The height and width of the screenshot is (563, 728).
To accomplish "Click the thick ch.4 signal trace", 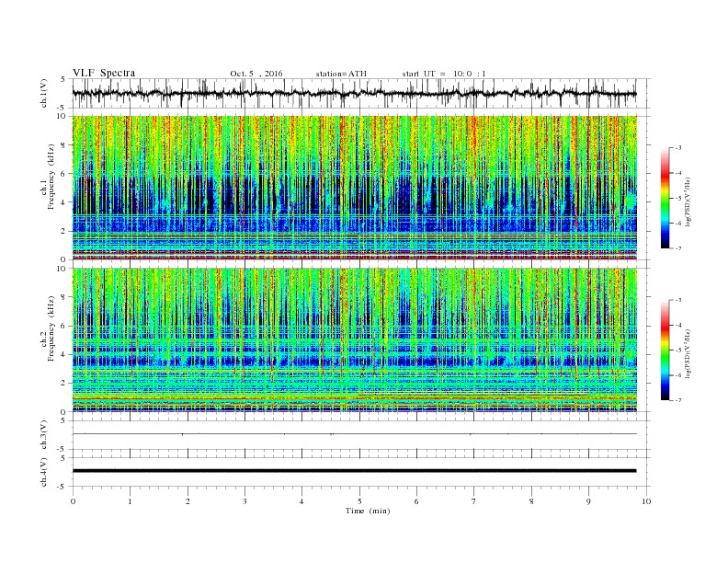I will pyautogui.click(x=354, y=471).
